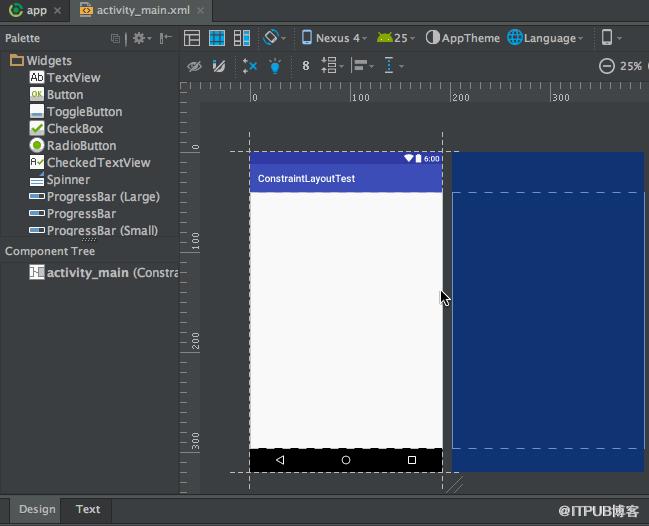
Task: Click the default margins value 8
Action: [x=305, y=66]
